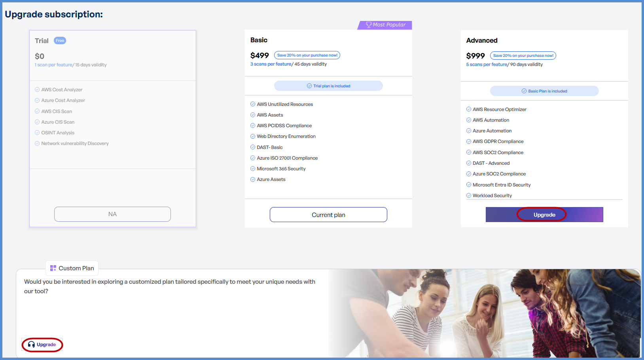The image size is (644, 360).
Task: Click 'Trial plan is included' pill
Action: pyautogui.click(x=328, y=86)
